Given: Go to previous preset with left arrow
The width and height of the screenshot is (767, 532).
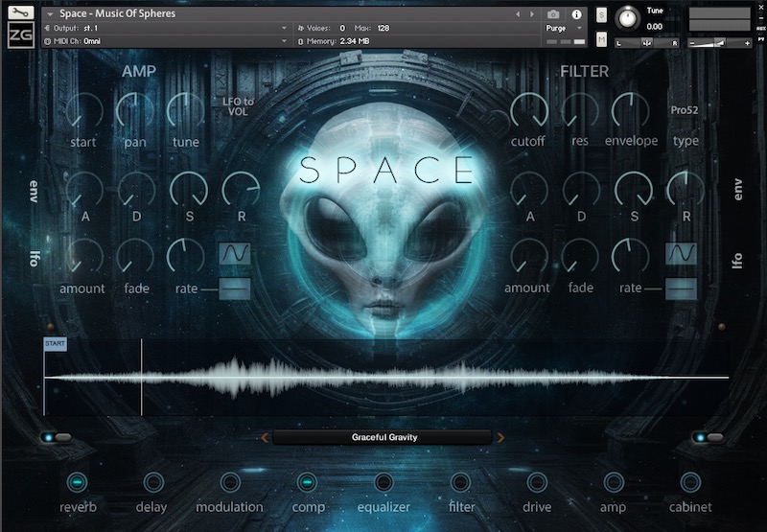Looking at the screenshot, I should click(x=266, y=438).
